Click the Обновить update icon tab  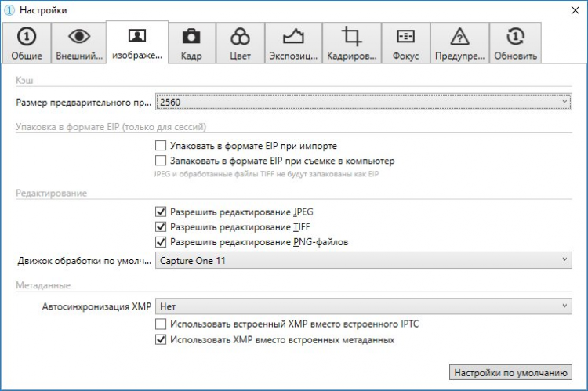click(x=515, y=36)
